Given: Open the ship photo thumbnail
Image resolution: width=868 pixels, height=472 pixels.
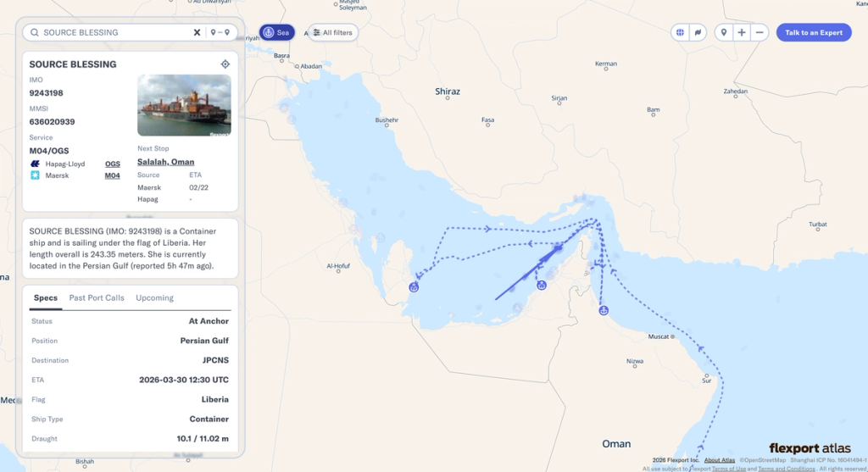Looking at the screenshot, I should pyautogui.click(x=184, y=105).
